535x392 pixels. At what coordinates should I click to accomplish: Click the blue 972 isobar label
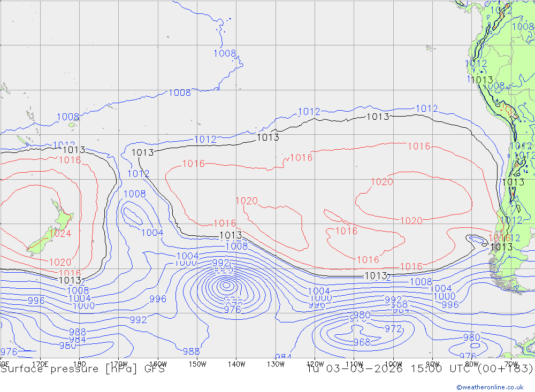pos(393,328)
